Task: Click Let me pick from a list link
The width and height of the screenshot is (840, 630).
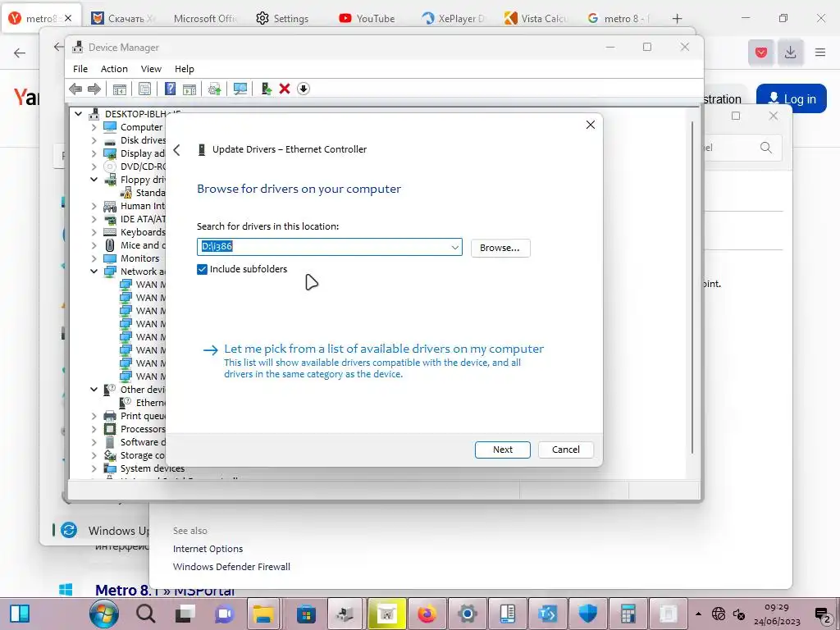Action: [x=384, y=349]
